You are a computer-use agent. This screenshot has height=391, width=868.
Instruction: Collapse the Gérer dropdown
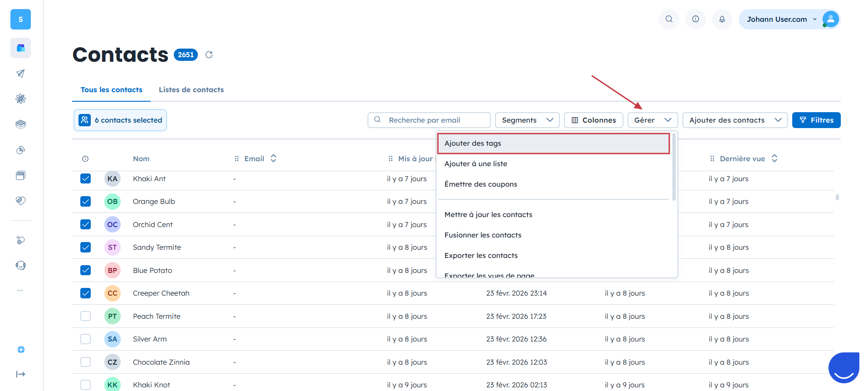[652, 120]
